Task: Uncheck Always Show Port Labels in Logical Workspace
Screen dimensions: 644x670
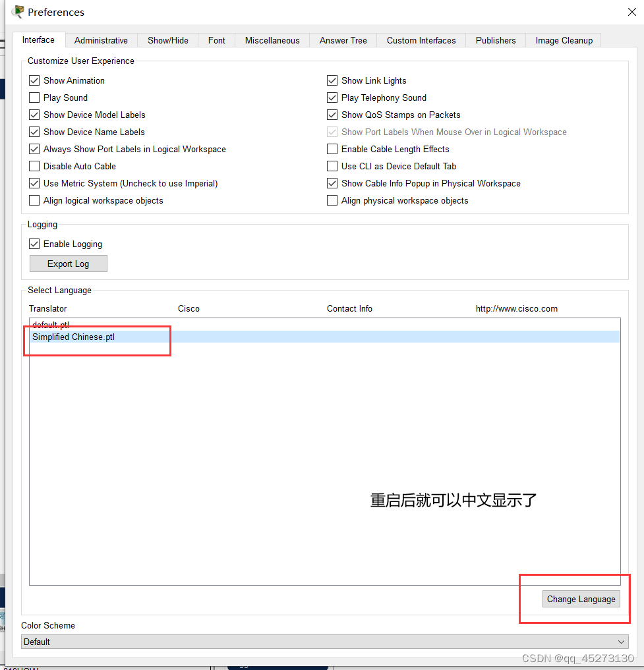Action: 34,149
